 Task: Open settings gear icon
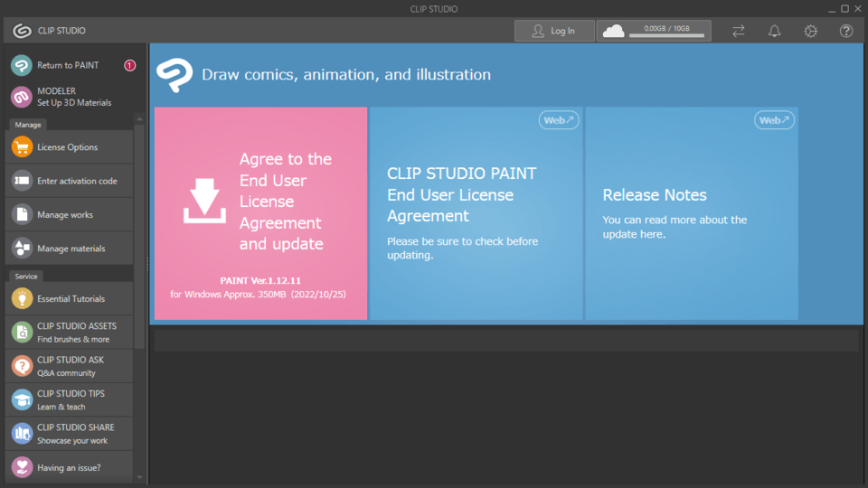810,31
